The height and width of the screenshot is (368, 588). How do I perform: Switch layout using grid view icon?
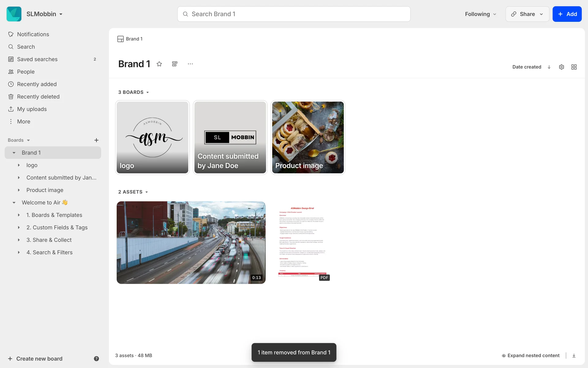(574, 67)
